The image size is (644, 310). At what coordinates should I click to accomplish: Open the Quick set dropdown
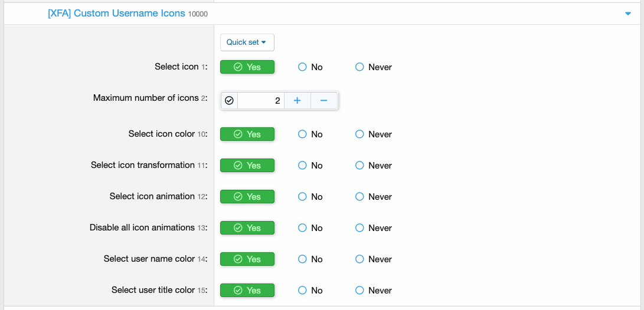click(247, 42)
